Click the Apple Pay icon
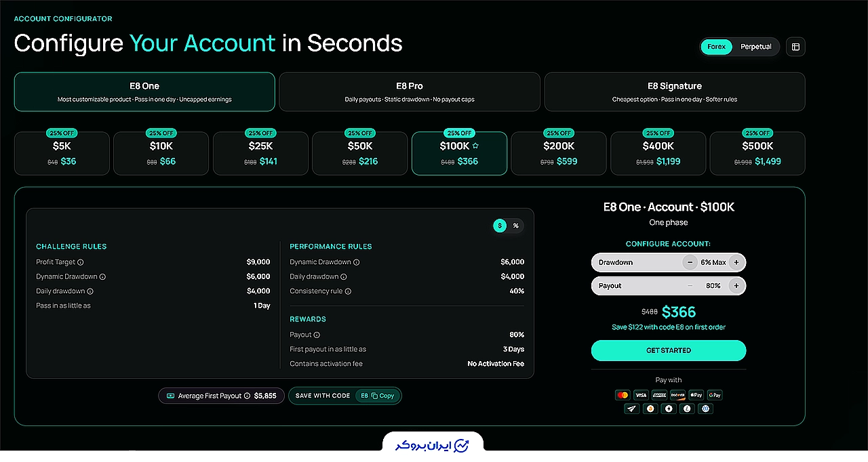This screenshot has width=868, height=462. coord(696,395)
